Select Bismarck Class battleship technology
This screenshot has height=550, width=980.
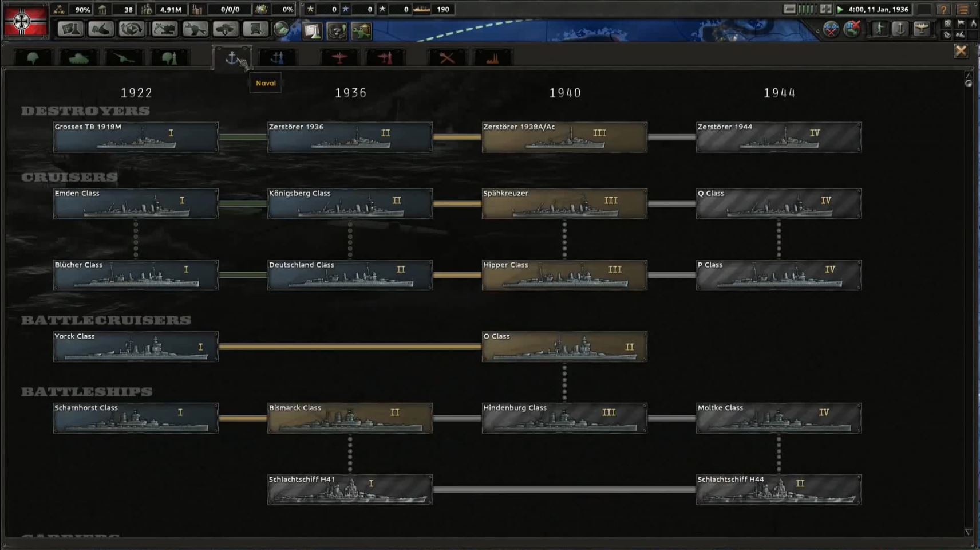350,418
